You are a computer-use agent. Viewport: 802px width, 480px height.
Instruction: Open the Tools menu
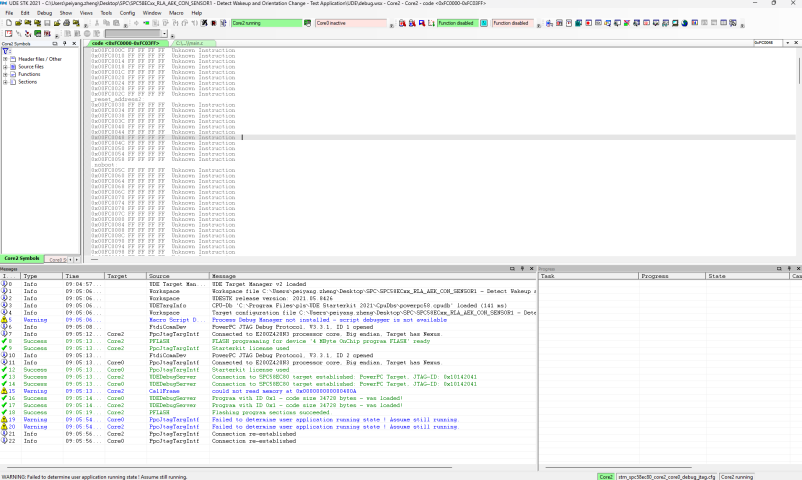tap(106, 13)
